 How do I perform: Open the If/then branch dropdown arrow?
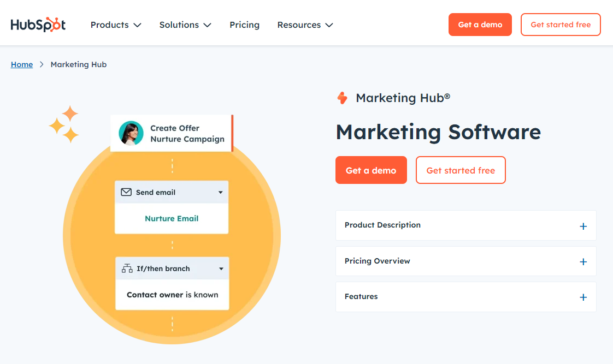click(221, 268)
